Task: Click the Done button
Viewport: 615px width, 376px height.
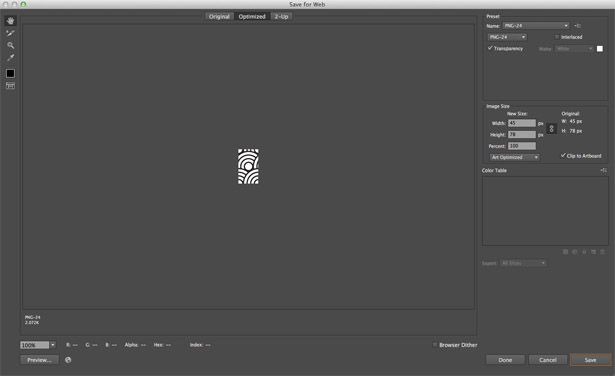Action: pyautogui.click(x=505, y=360)
